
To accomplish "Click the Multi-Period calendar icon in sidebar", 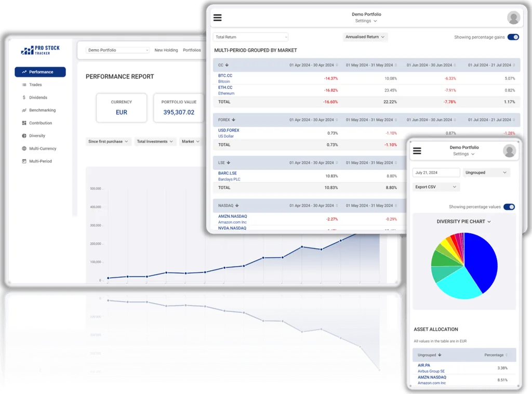I will pos(24,161).
